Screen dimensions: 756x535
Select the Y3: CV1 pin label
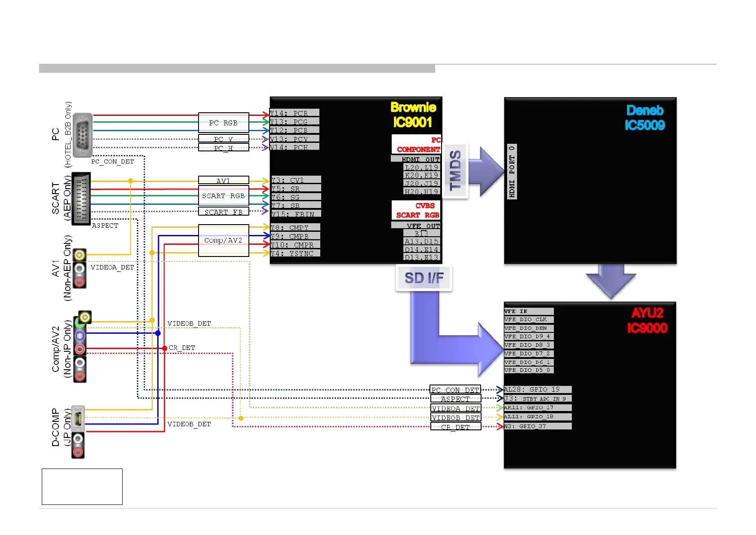click(x=296, y=180)
